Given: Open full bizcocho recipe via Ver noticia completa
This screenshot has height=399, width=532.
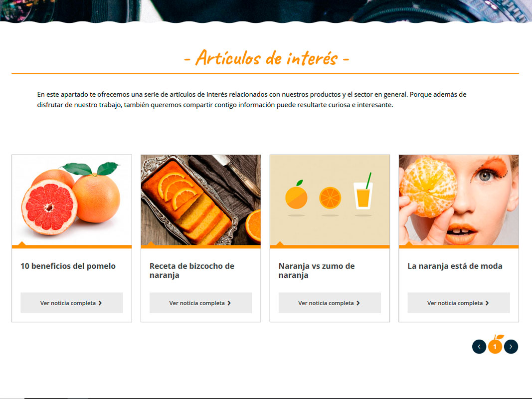Looking at the screenshot, I should pyautogui.click(x=200, y=303).
